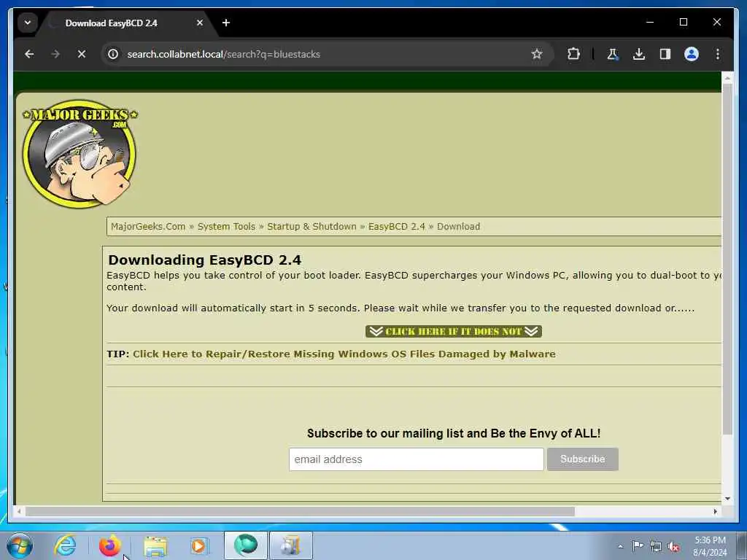
Task: Open Chrome's three-dot menu
Action: click(718, 54)
